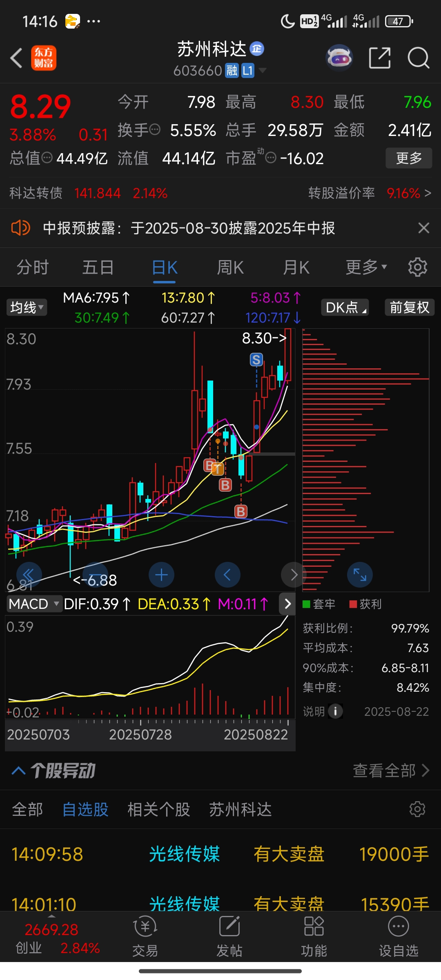441x980 pixels.
Task: Open the 转股溢价率 arrow link
Action: pos(428,193)
